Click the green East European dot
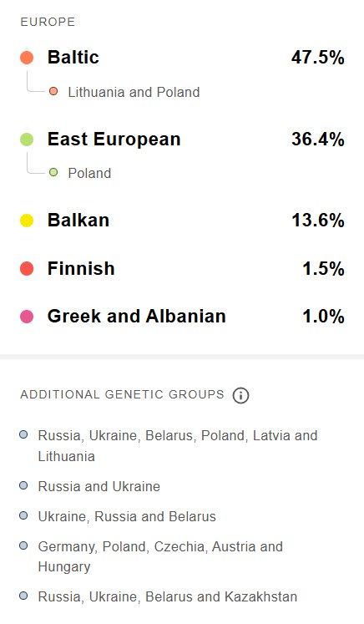Screen dimensions: 364x624 pyautogui.click(x=27, y=140)
